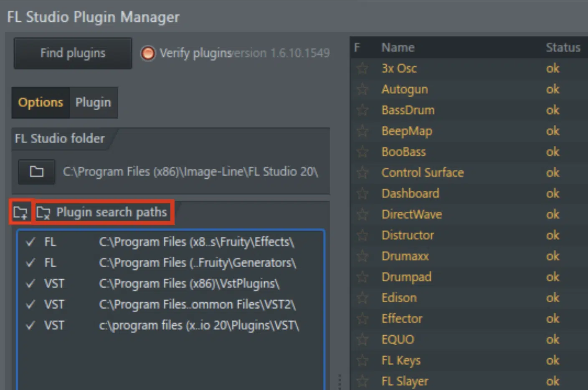Star the Drumpad plugin
Viewport: 588px width, 390px height.
pyautogui.click(x=362, y=277)
